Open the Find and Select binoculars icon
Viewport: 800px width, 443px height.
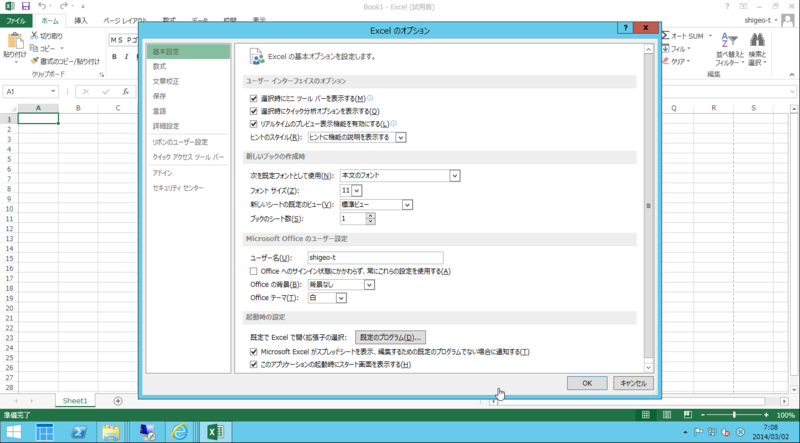pyautogui.click(x=757, y=40)
